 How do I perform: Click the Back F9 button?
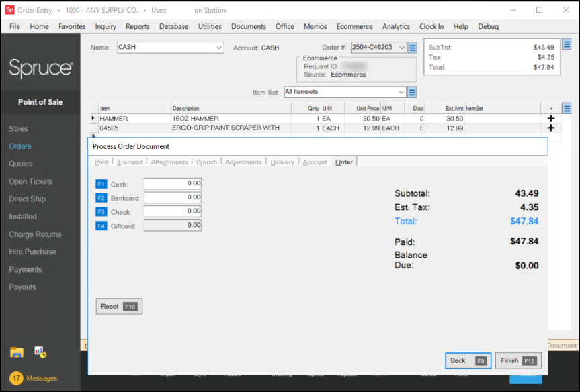[468, 361]
